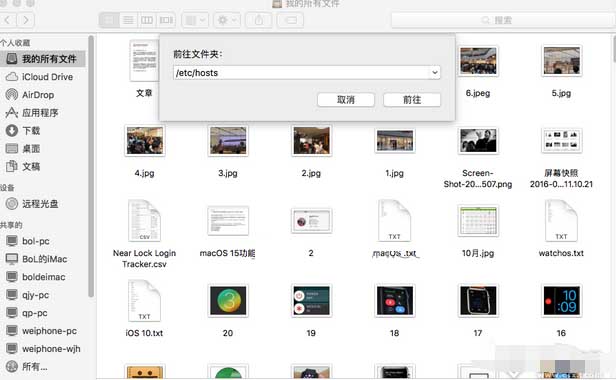The width and height of the screenshot is (616, 380).
Task: Select the 2.jpg image file
Action: (x=311, y=141)
